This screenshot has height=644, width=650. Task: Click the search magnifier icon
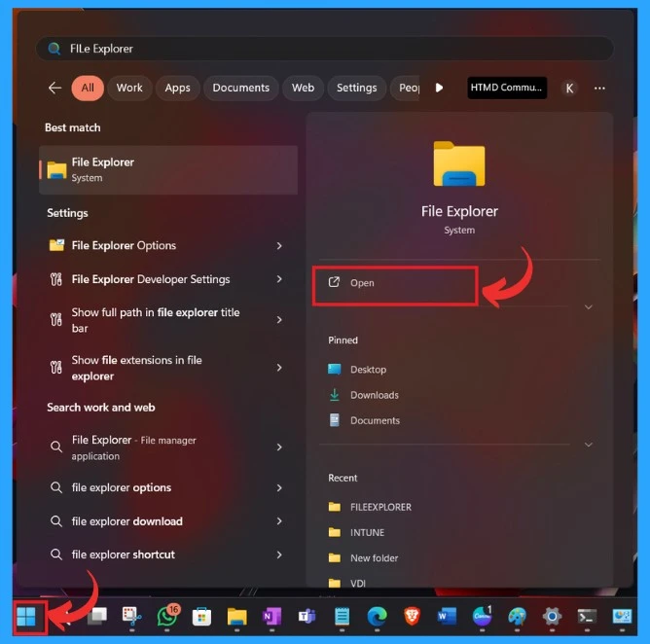54,49
